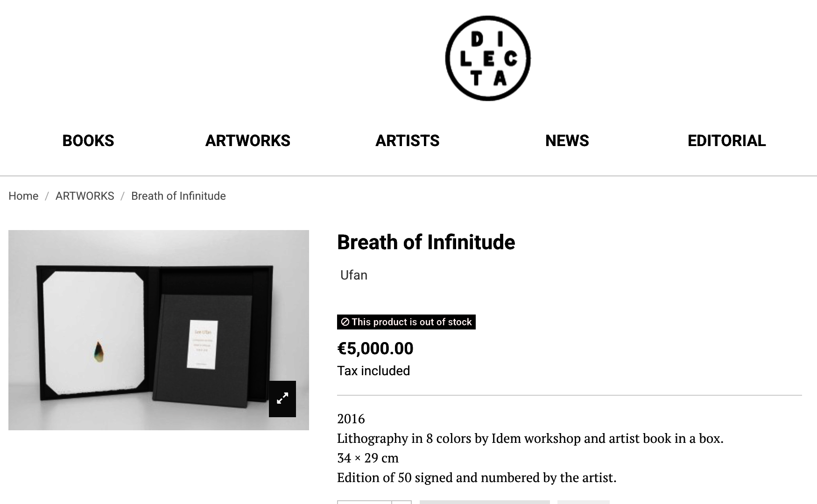Click Home in the breadcrumb
This screenshot has width=817, height=504.
tap(23, 196)
